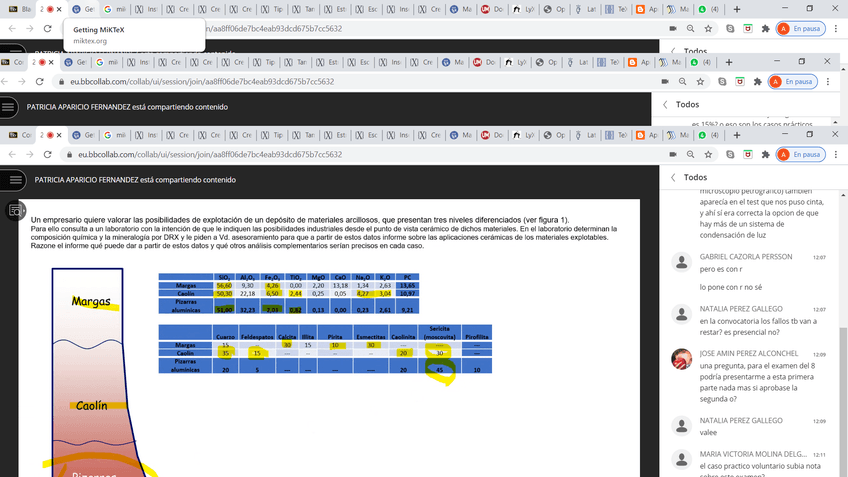Viewport: 848px width, 477px height.
Task: Open Chrome three-dot menu in front window
Action: (836, 155)
